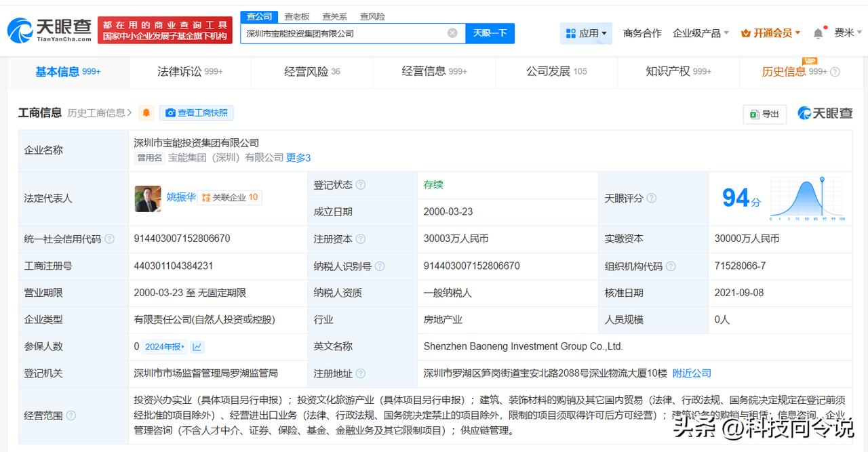Image resolution: width=868 pixels, height=452 pixels.
Task: Expand the 企业级产品 dropdown
Action: 701,33
